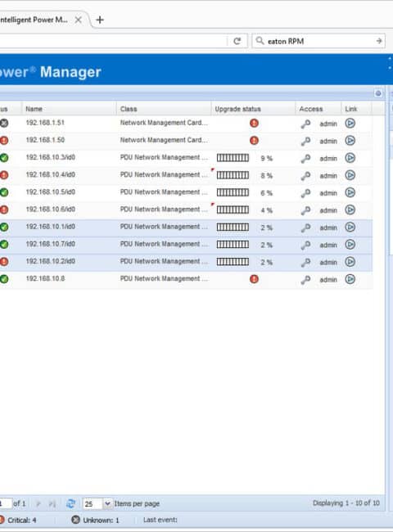Click upgrade error icon for 192.168.1.50
This screenshot has height=532, width=393.
click(254, 140)
